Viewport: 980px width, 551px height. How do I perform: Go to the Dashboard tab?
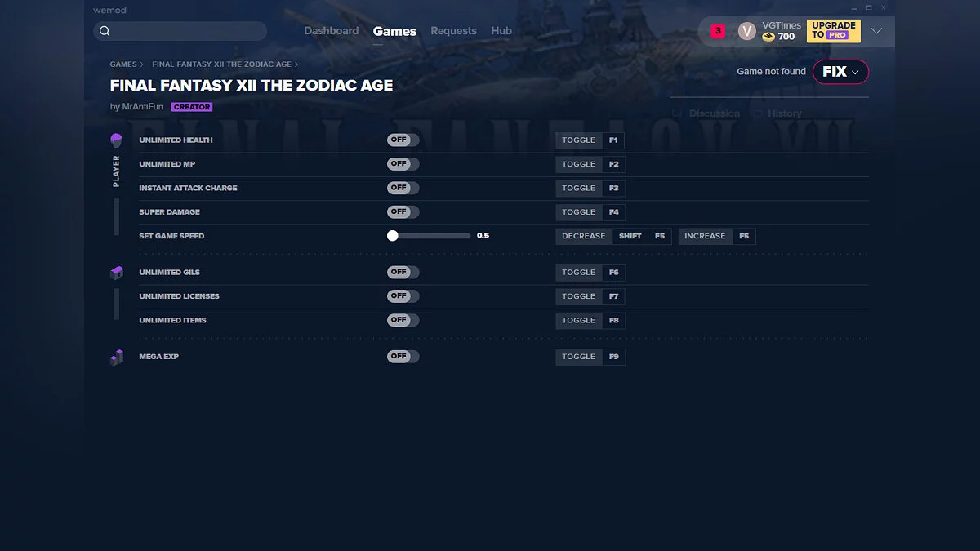332,31
